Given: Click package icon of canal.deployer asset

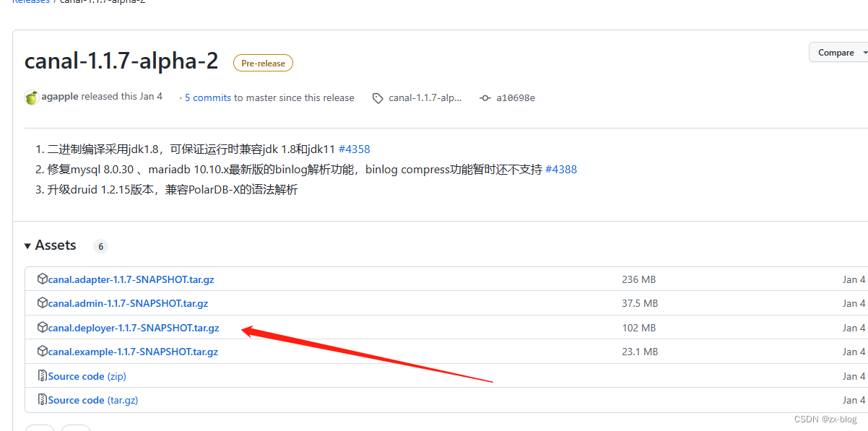Looking at the screenshot, I should 43,327.
